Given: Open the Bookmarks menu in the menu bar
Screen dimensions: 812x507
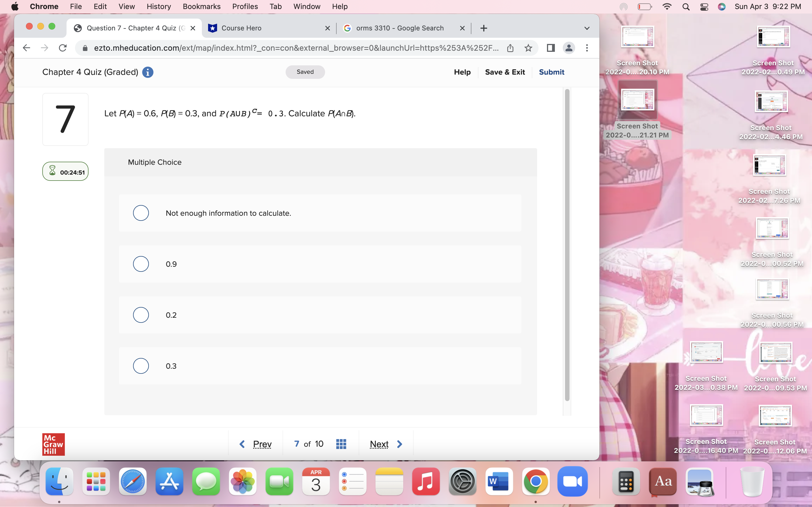Looking at the screenshot, I should tap(201, 6).
